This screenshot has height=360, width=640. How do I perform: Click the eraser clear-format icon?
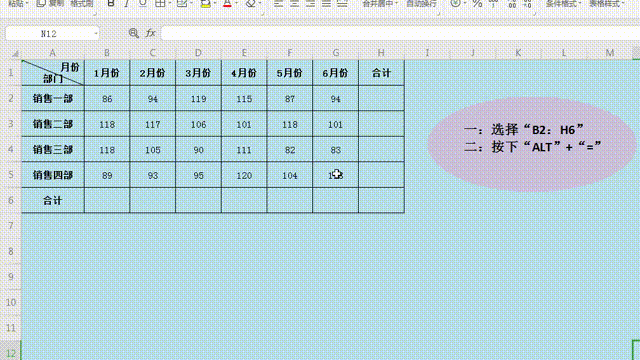pyautogui.click(x=250, y=3)
